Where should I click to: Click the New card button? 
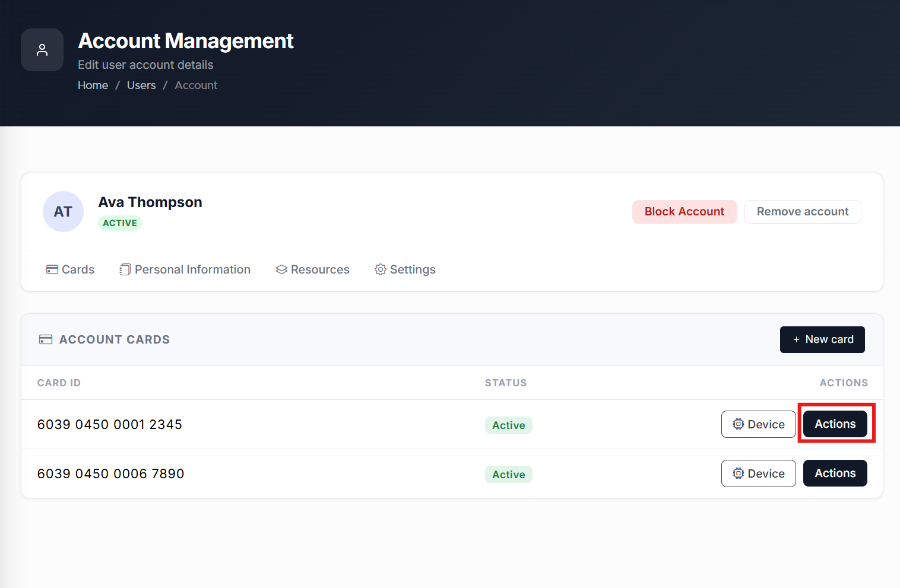pos(822,339)
